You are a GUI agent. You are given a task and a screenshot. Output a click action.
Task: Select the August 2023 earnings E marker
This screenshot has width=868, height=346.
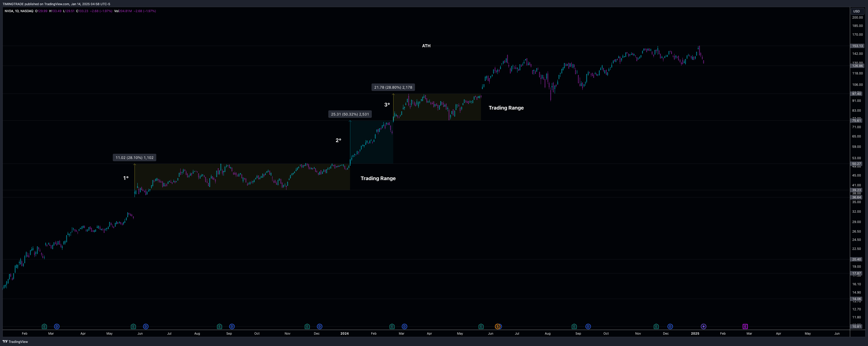[219, 326]
